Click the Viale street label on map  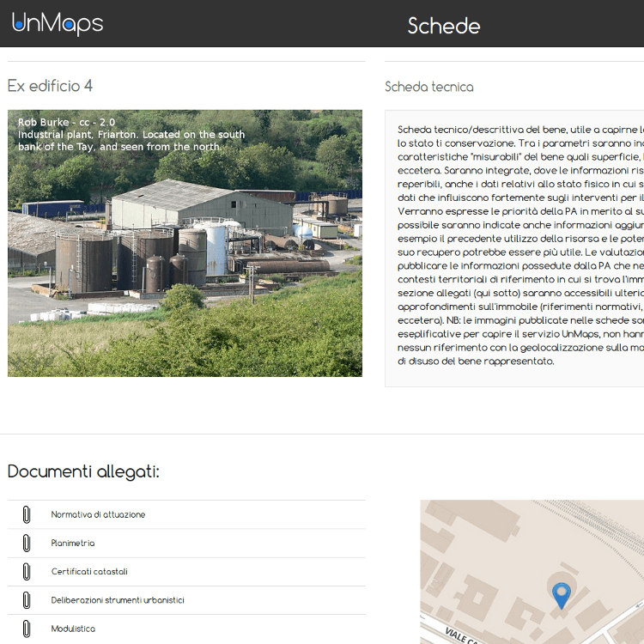click(x=461, y=635)
